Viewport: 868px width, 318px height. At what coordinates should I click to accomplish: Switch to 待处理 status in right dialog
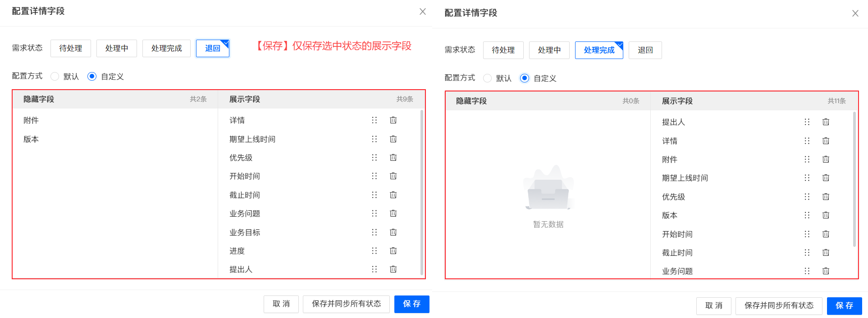click(x=503, y=50)
